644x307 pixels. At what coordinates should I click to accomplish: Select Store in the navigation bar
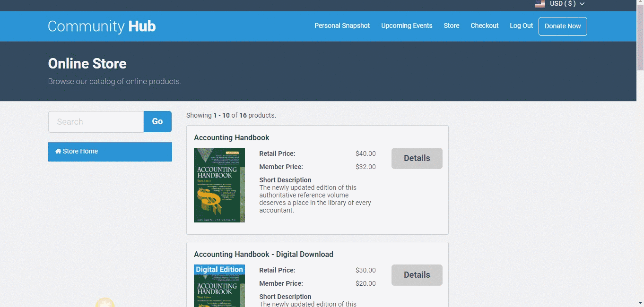[451, 26]
